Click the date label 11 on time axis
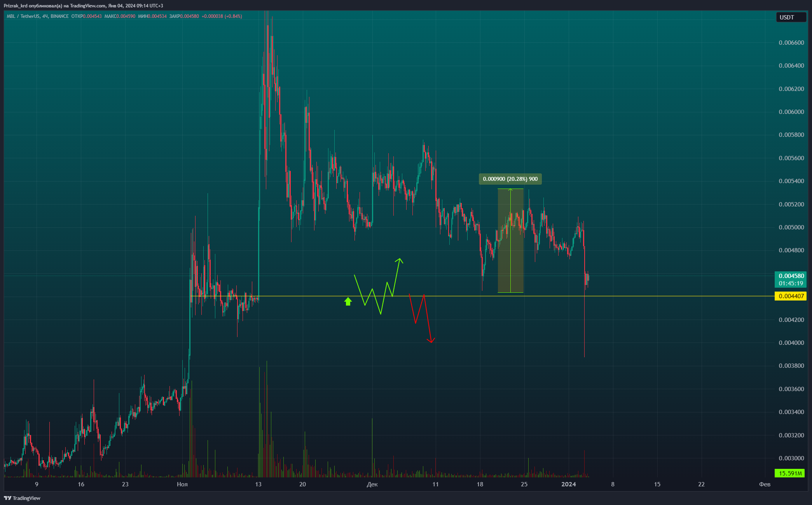 (435, 484)
